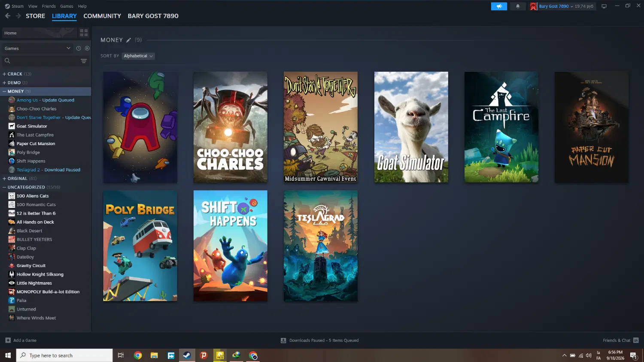The width and height of the screenshot is (644, 362).
Task: Show recent activity clock filter icon
Action: click(79, 49)
